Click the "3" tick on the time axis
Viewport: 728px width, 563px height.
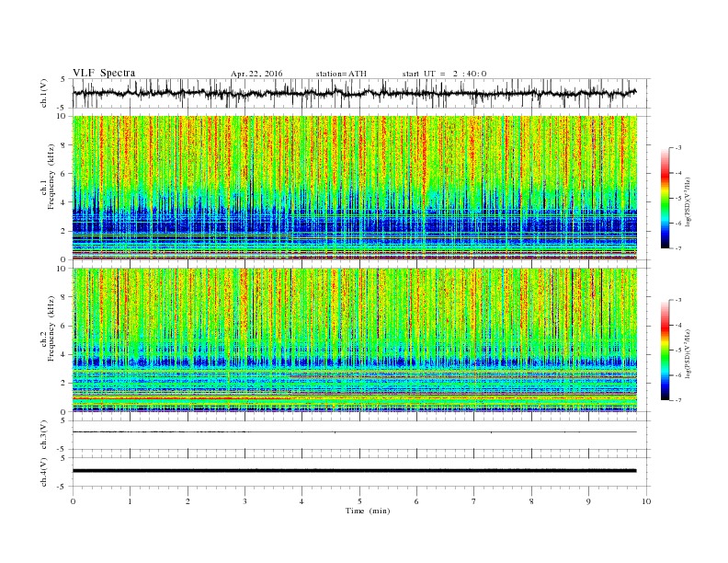pos(245,501)
